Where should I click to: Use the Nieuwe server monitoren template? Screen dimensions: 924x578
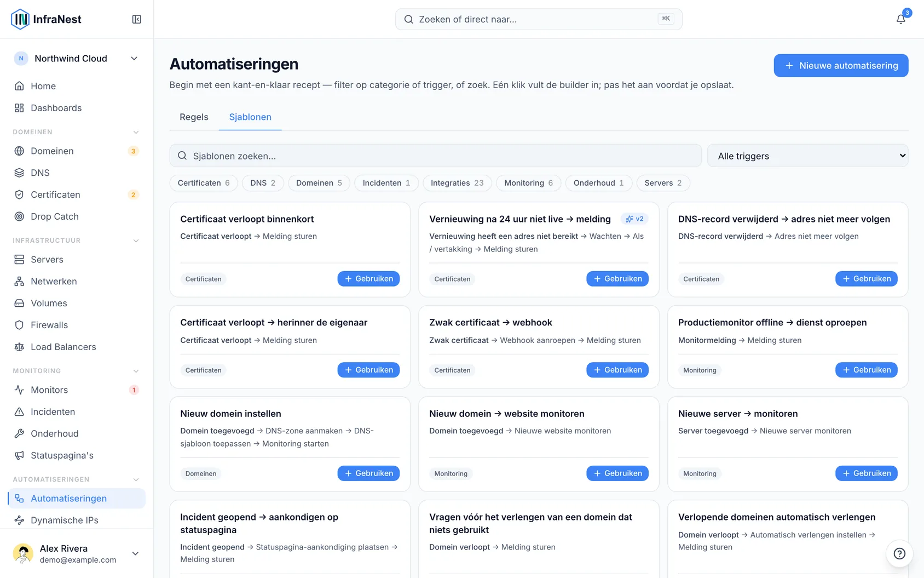pos(867,473)
